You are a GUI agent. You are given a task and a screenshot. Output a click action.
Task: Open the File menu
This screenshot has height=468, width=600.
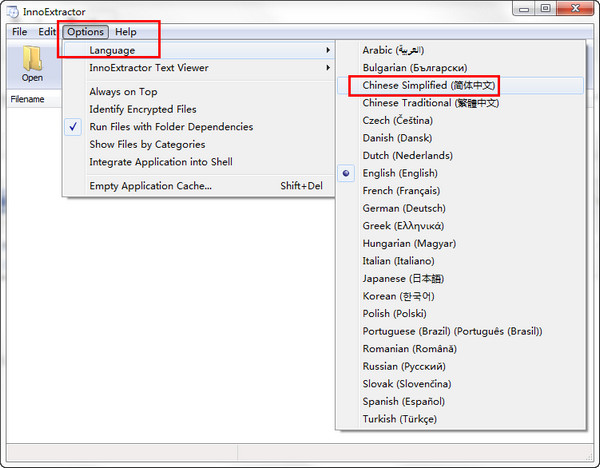click(20, 32)
